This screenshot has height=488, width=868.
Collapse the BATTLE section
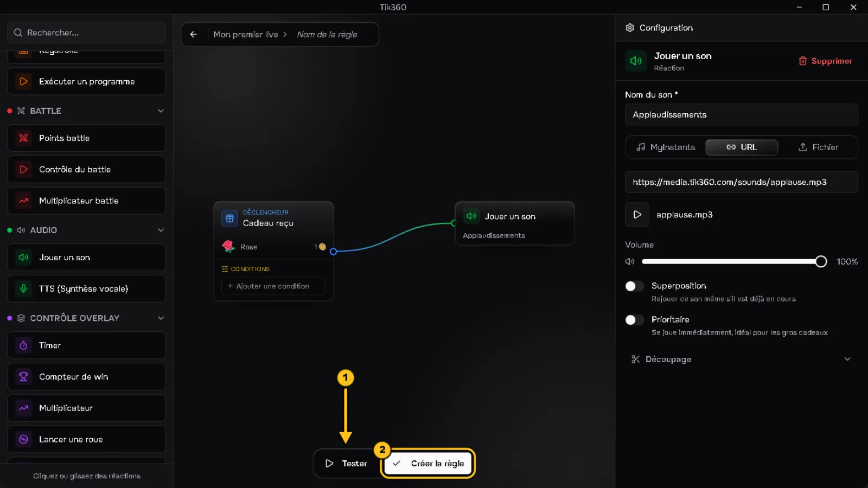[161, 111]
